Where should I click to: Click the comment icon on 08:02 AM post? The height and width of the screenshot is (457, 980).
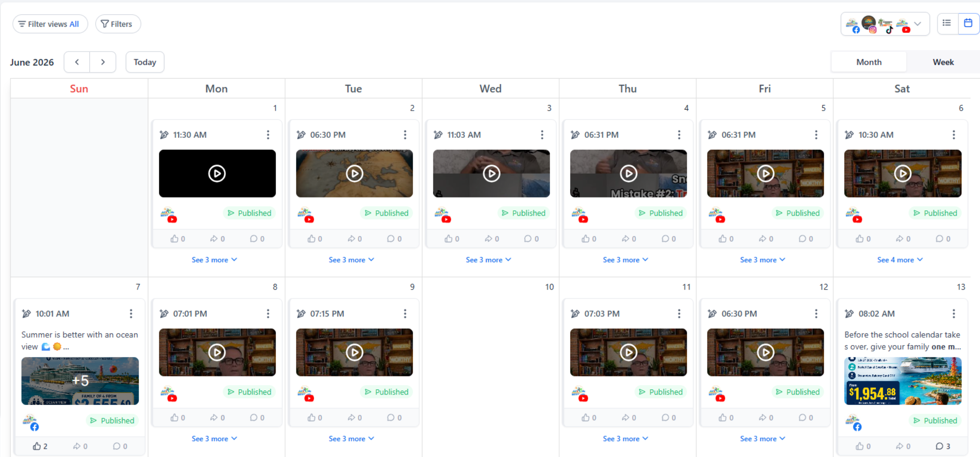[939, 447]
